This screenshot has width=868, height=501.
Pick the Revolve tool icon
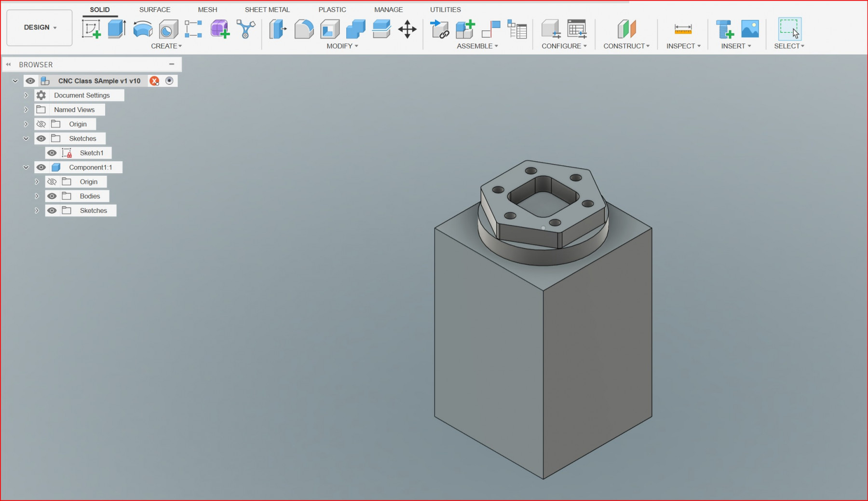143,29
